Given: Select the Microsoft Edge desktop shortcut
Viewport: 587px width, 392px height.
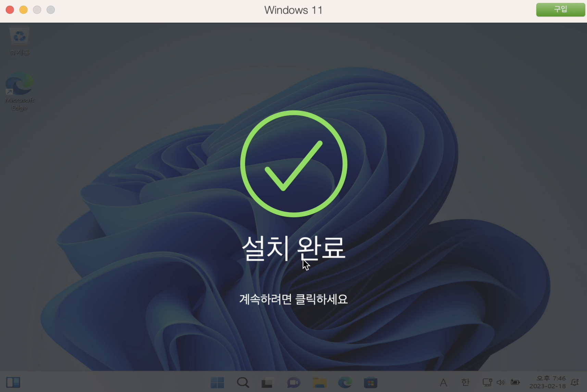Looking at the screenshot, I should (20, 92).
